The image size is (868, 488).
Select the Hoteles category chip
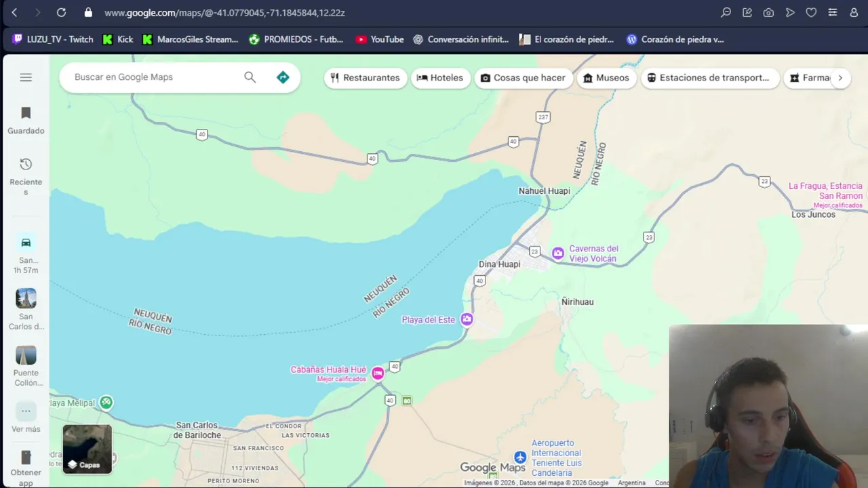tap(439, 78)
